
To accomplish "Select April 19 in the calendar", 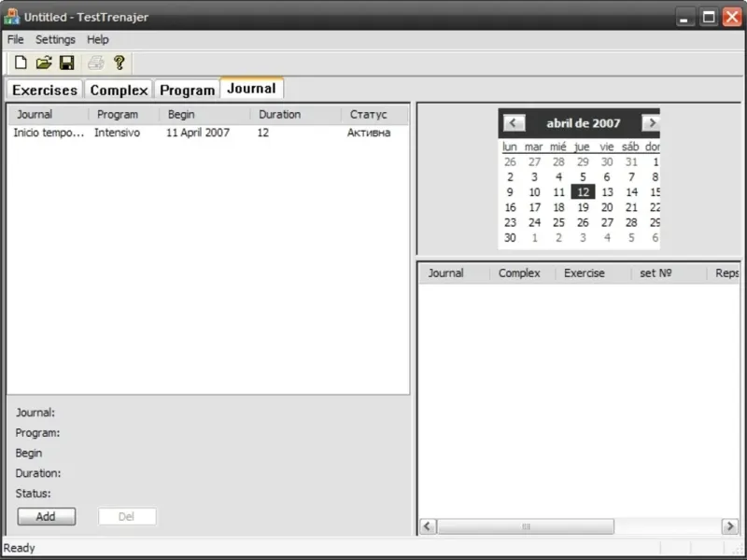I will [x=583, y=207].
